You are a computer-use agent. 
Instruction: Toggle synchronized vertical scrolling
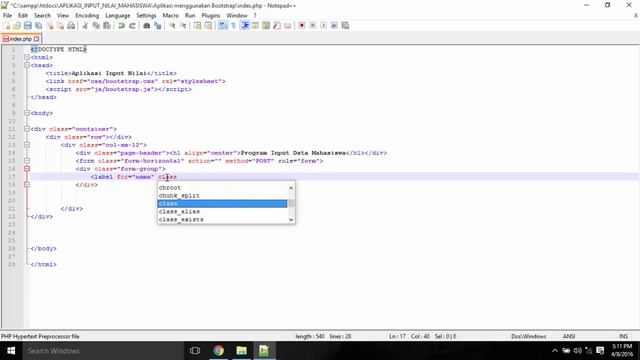[198, 26]
